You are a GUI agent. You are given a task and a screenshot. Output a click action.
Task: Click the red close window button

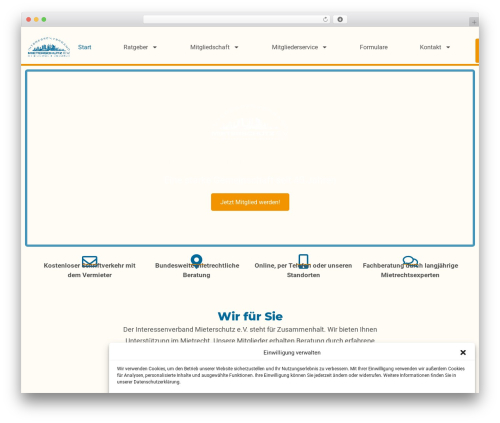tap(29, 19)
